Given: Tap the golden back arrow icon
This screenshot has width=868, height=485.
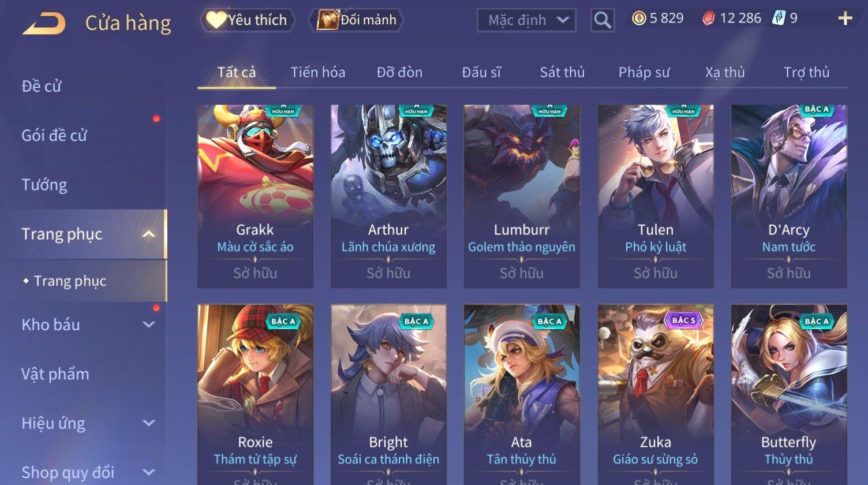Looking at the screenshot, I should pyautogui.click(x=44, y=24).
